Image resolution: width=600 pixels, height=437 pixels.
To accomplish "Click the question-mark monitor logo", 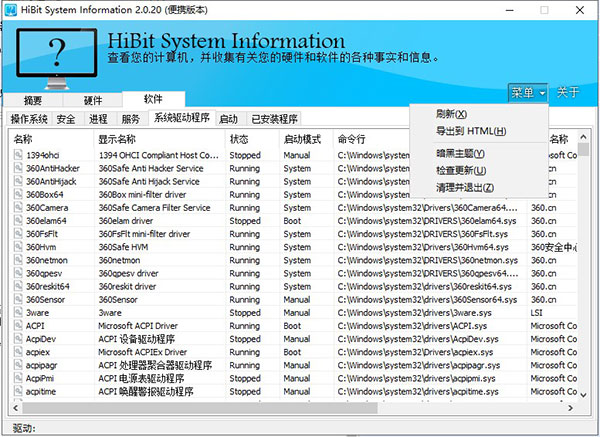I will [x=57, y=59].
